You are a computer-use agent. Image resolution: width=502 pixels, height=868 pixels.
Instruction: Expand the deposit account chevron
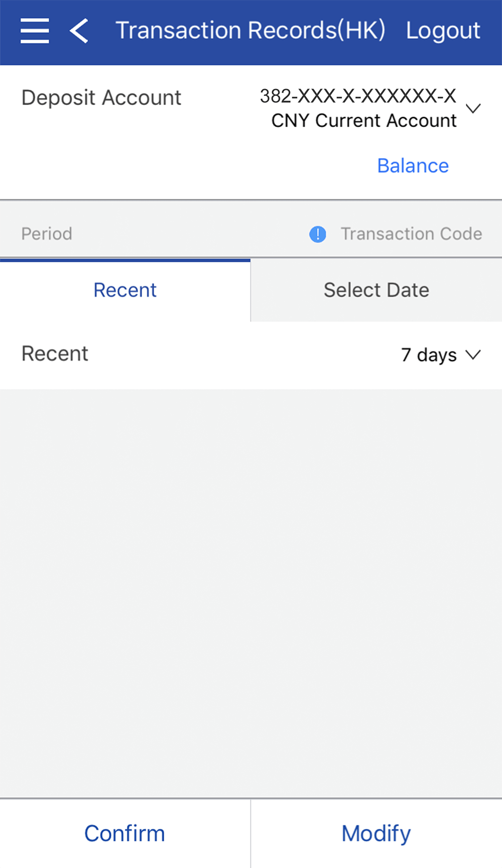click(473, 108)
